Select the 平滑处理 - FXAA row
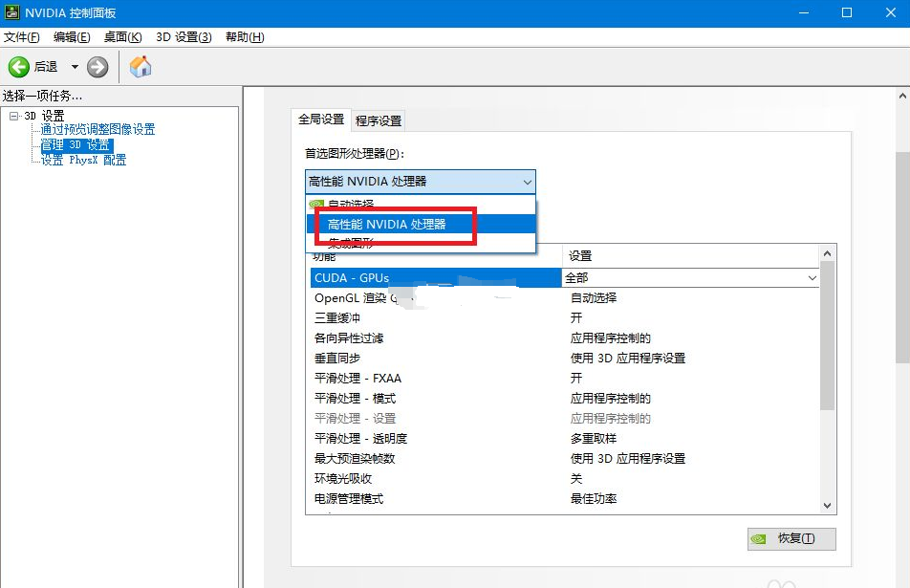Screen dimensions: 910x588 click(x=565, y=379)
